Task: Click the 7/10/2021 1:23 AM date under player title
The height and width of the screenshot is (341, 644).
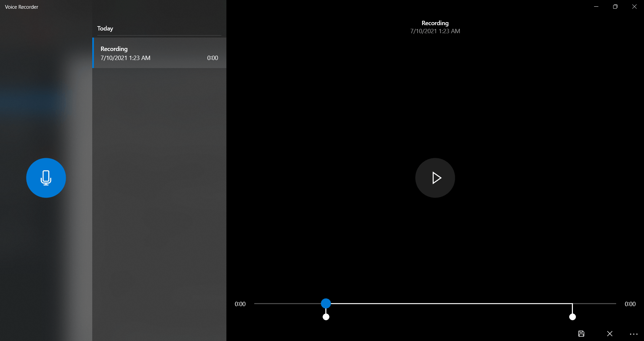Action: tap(435, 31)
